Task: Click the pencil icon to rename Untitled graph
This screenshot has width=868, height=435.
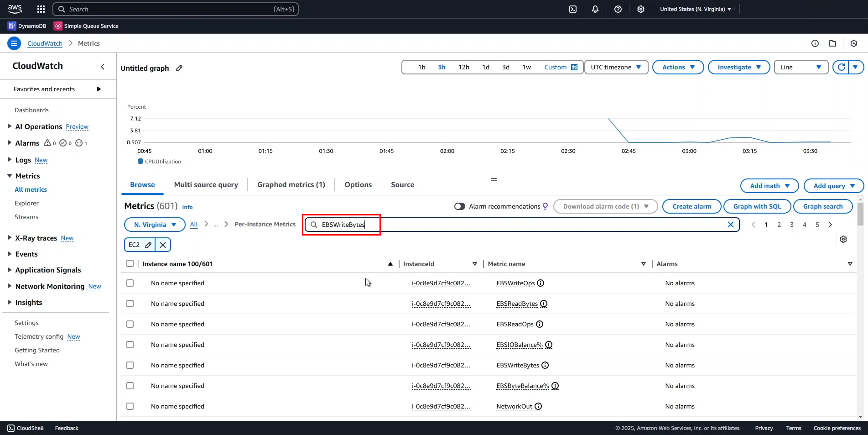Action: pos(179,68)
